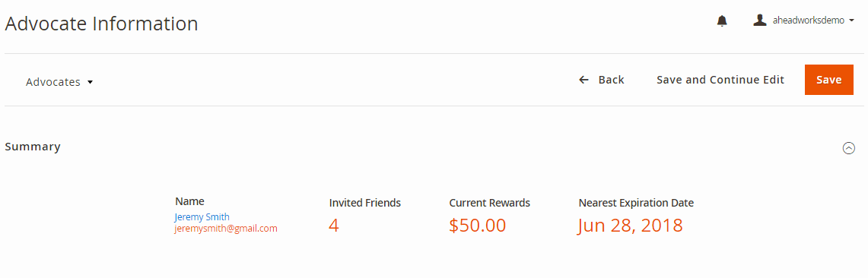Click the user account avatar icon
868x278 pixels.
tap(760, 20)
